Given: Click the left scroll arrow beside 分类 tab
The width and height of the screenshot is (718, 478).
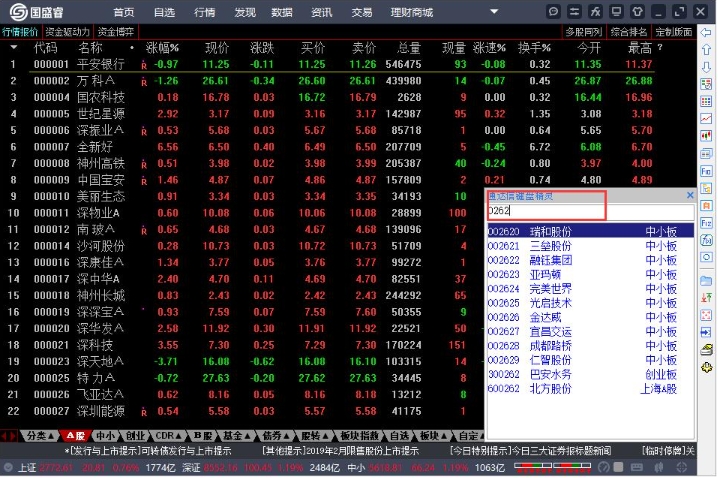Looking at the screenshot, I should [x=5, y=435].
